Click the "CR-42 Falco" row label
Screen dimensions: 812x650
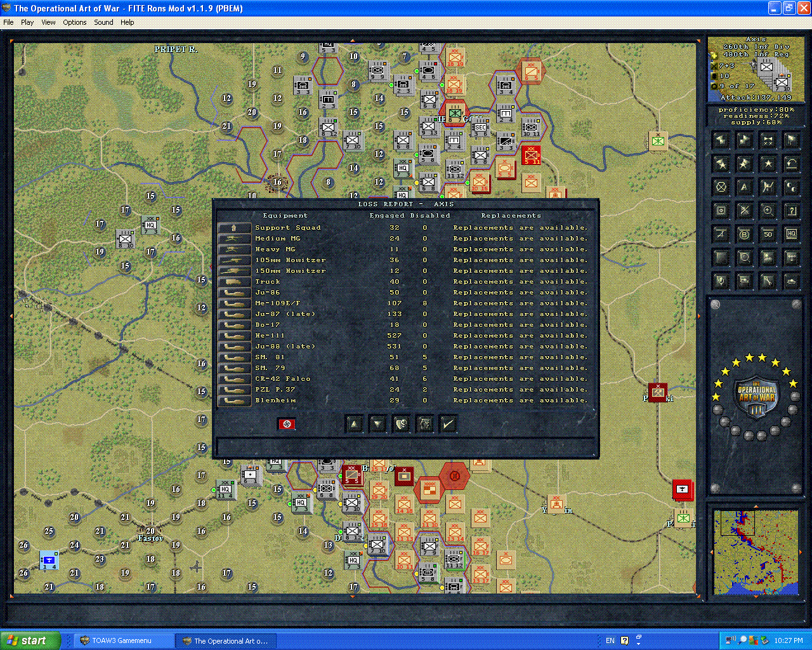coord(283,378)
